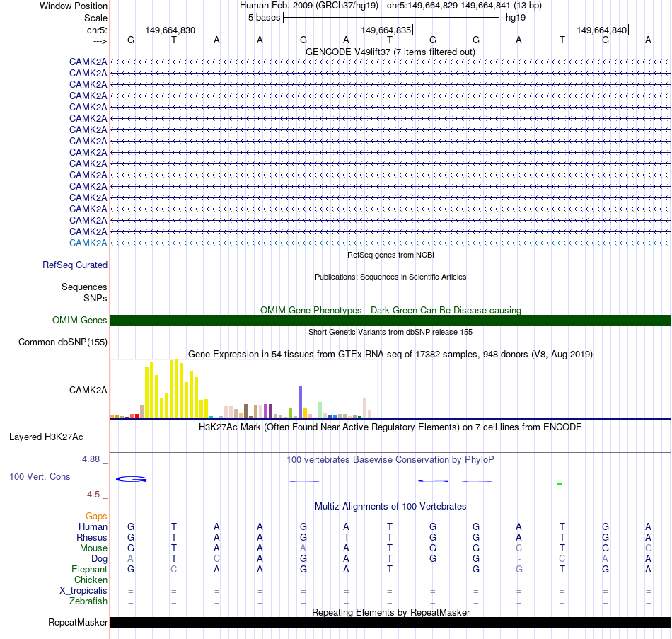Select the Scale track label

[x=95, y=18]
